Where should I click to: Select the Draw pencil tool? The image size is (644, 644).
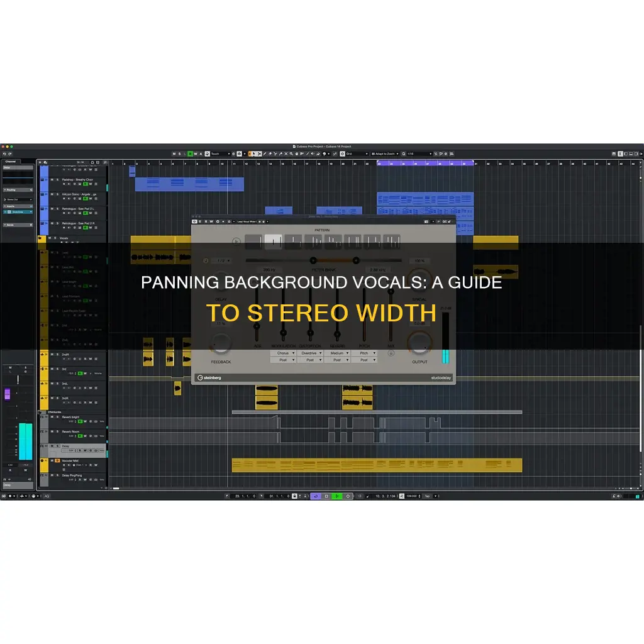coord(265,153)
